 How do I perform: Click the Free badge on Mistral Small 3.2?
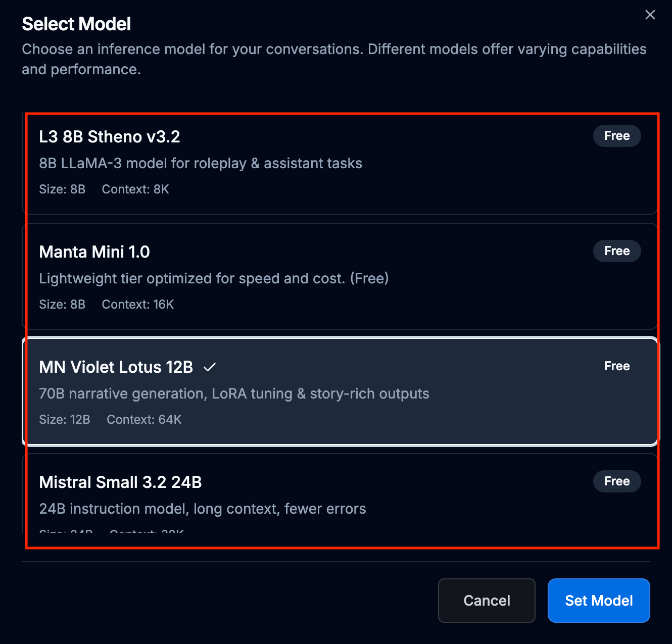pyautogui.click(x=616, y=481)
